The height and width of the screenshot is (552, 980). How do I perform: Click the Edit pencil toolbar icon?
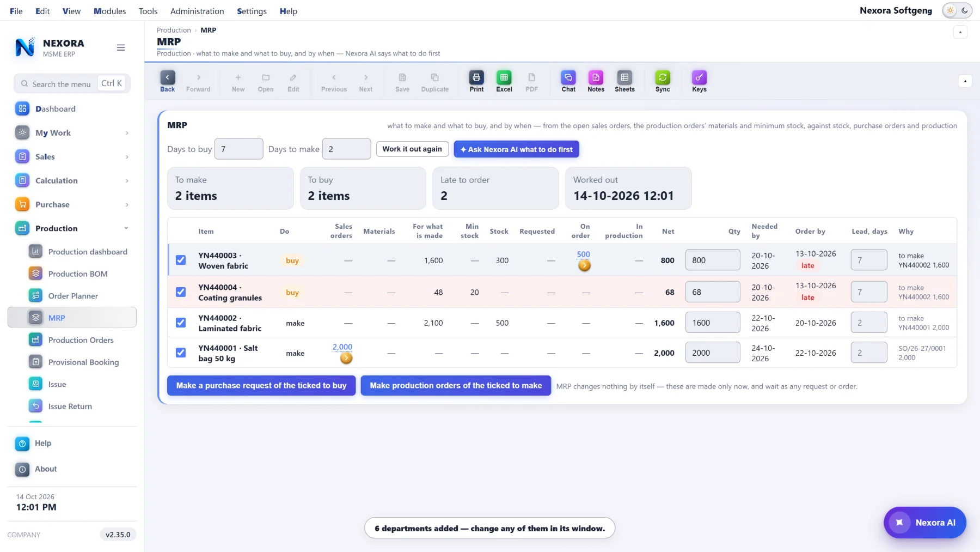pos(293,81)
